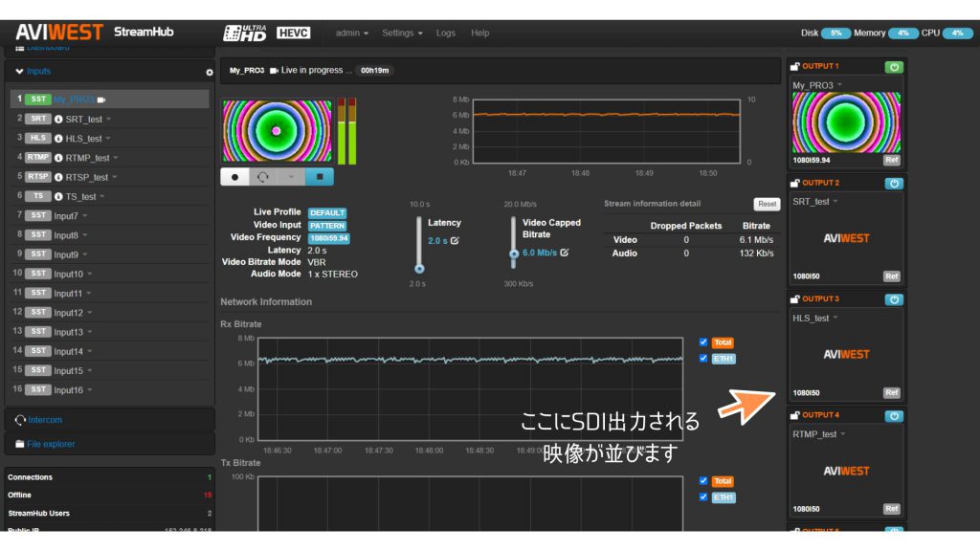The height and width of the screenshot is (551, 980).
Task: Start recording with the black dot button
Action: pos(235,177)
